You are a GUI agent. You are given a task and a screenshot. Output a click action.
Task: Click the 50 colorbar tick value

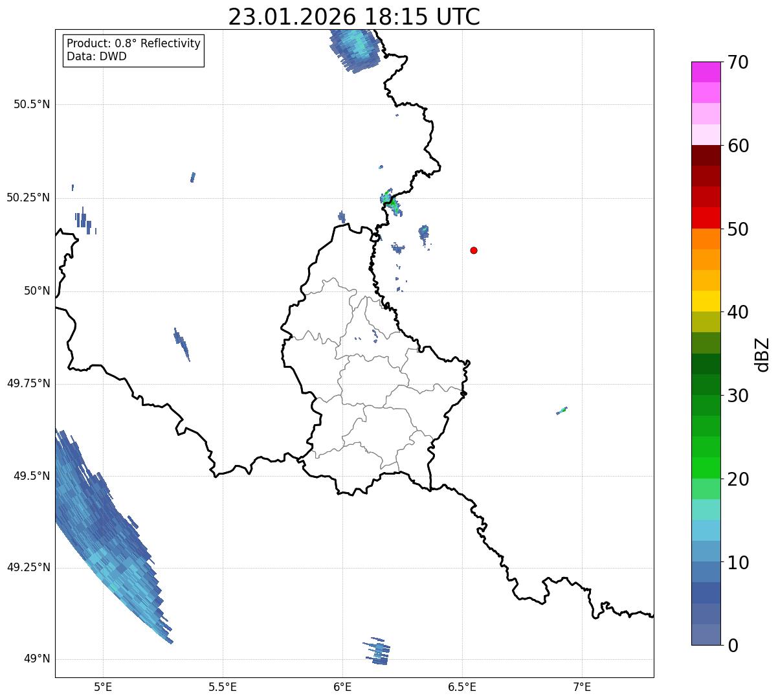tap(738, 229)
